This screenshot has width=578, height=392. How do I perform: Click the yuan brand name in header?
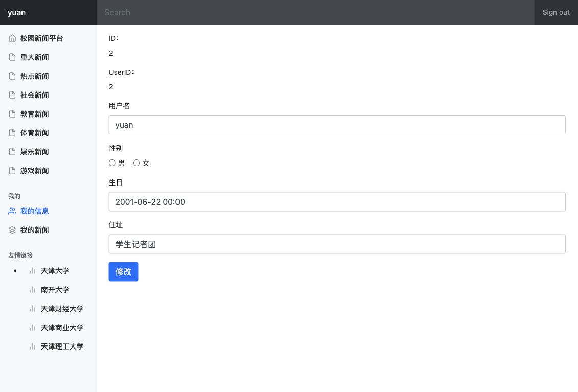(16, 12)
